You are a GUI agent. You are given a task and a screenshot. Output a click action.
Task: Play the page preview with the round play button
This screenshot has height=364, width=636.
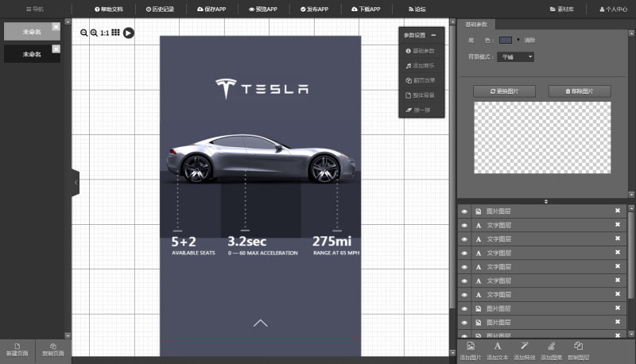point(129,33)
